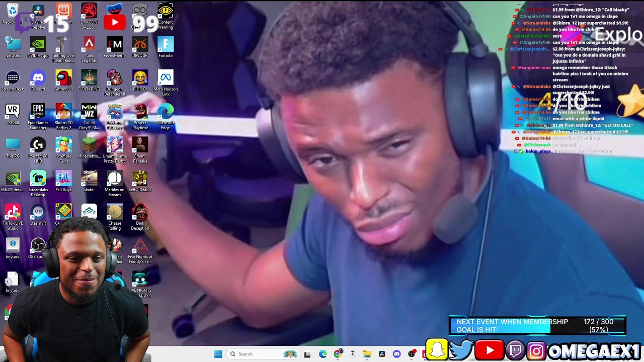Select the Logitech G HUB icon
The height and width of the screenshot is (362, 644).
click(x=38, y=150)
